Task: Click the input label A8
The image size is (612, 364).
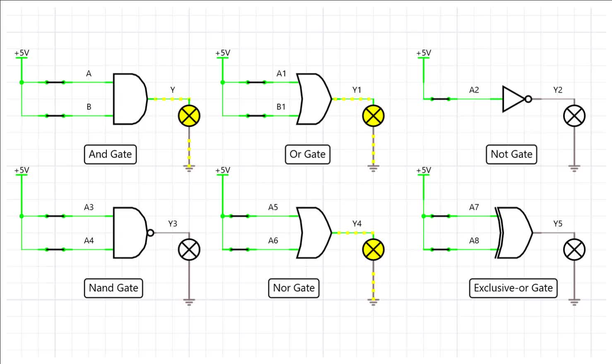Action: (474, 240)
